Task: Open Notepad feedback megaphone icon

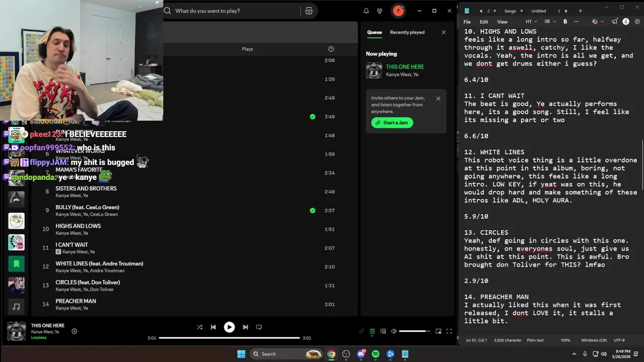Action: tap(614, 22)
